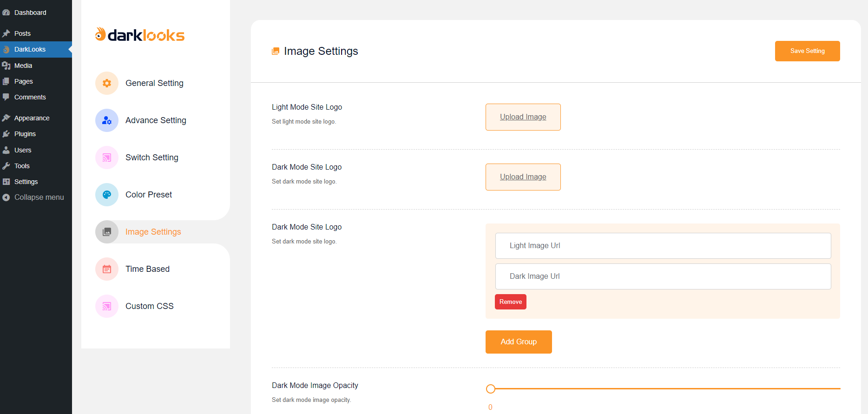This screenshot has height=414, width=868.
Task: Open WordPress Settings menu item
Action: [x=26, y=182]
